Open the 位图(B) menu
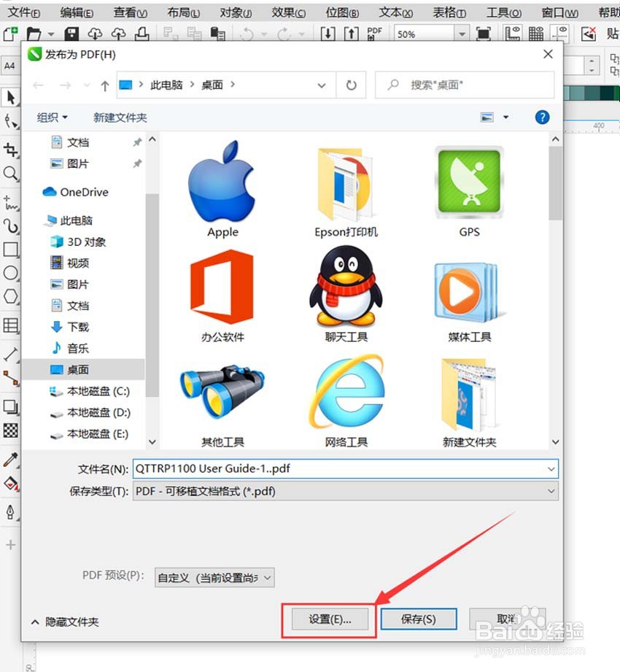The image size is (620, 672). (x=342, y=13)
